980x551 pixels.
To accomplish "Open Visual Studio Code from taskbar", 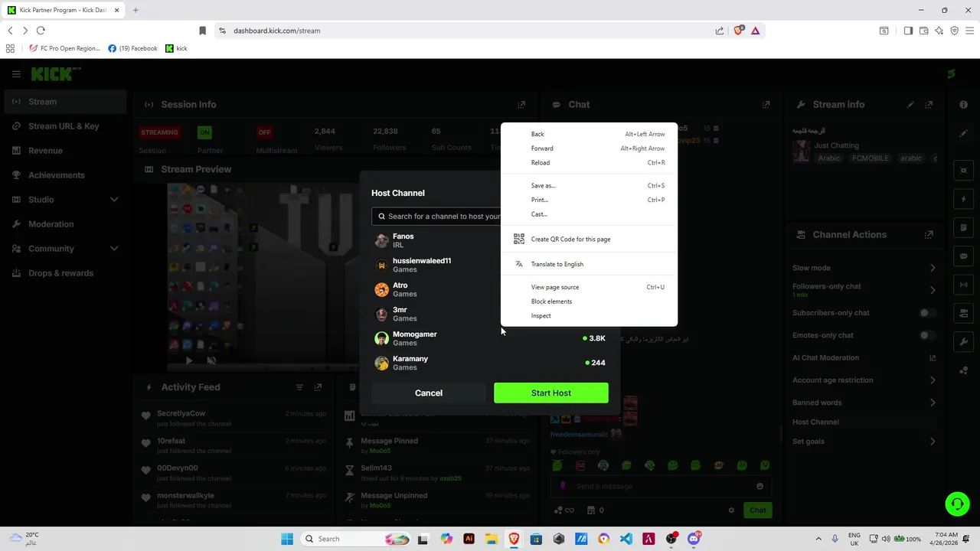I will point(626,539).
